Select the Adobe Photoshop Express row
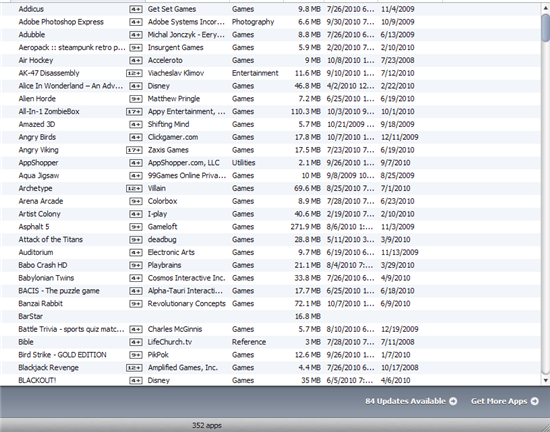The image size is (550, 432). click(271, 22)
